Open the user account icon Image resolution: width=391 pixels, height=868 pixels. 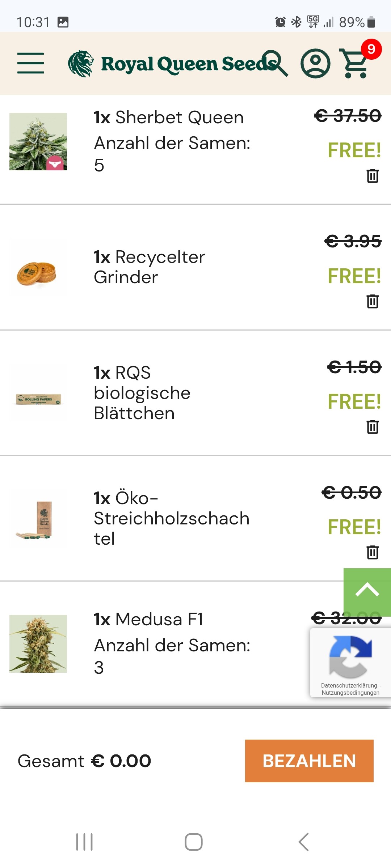315,64
